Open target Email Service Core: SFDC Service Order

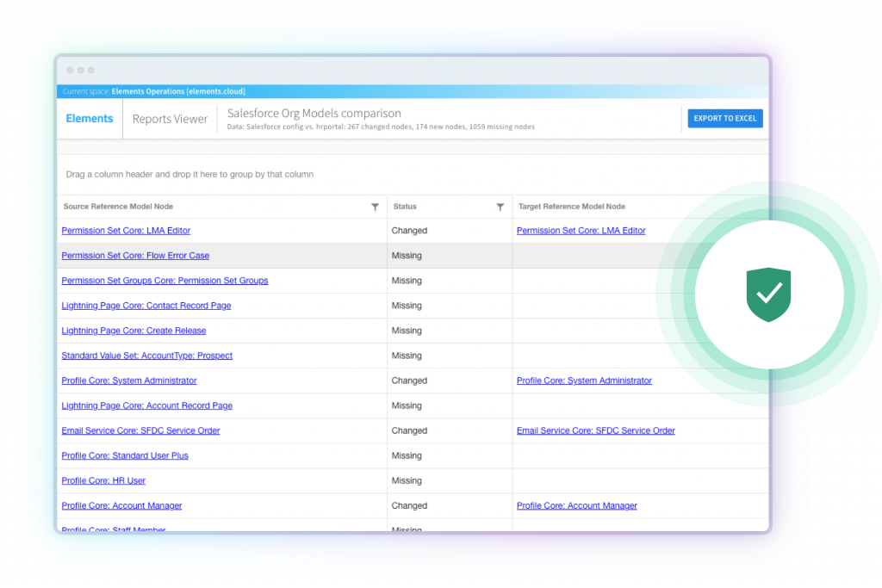coord(595,430)
